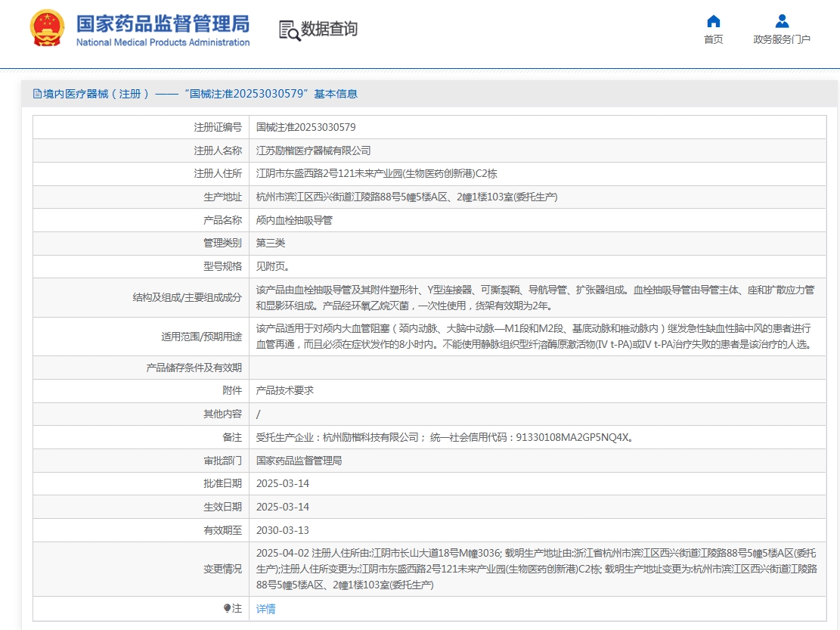Click the 其他内容 row label

coord(223,414)
